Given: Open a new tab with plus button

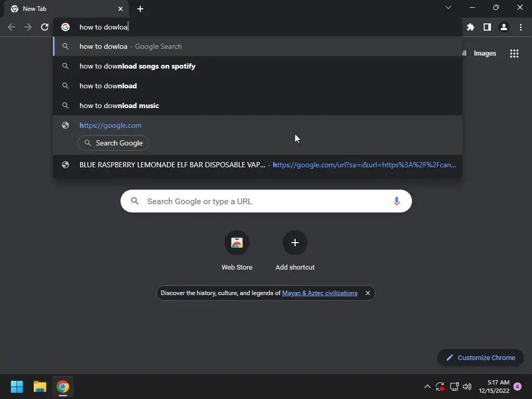Looking at the screenshot, I should point(140,9).
